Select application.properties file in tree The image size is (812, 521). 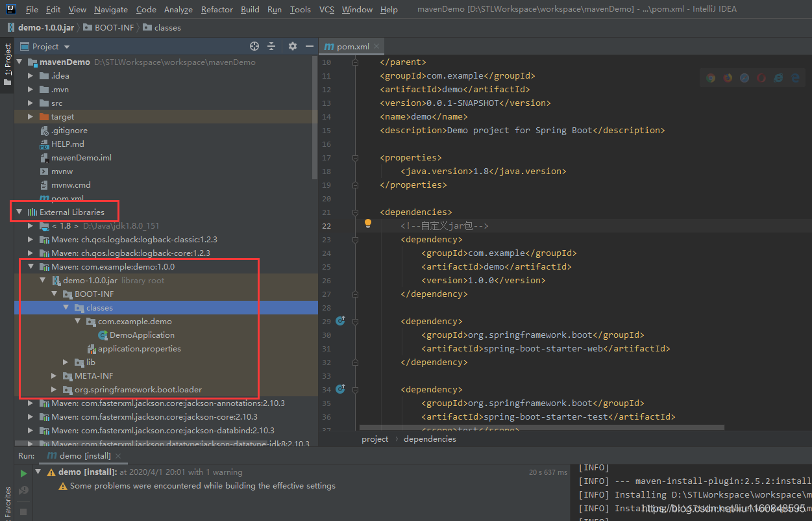(x=139, y=349)
